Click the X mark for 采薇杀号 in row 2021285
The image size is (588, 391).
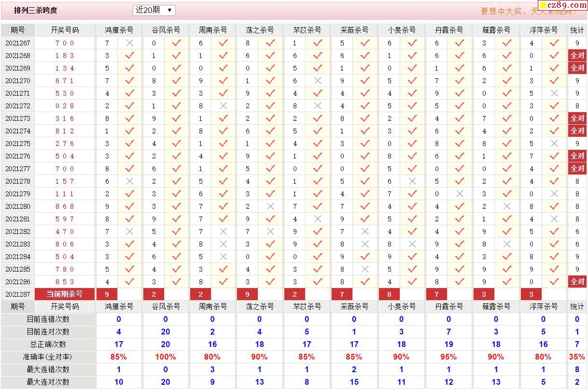pyautogui.click(x=365, y=269)
